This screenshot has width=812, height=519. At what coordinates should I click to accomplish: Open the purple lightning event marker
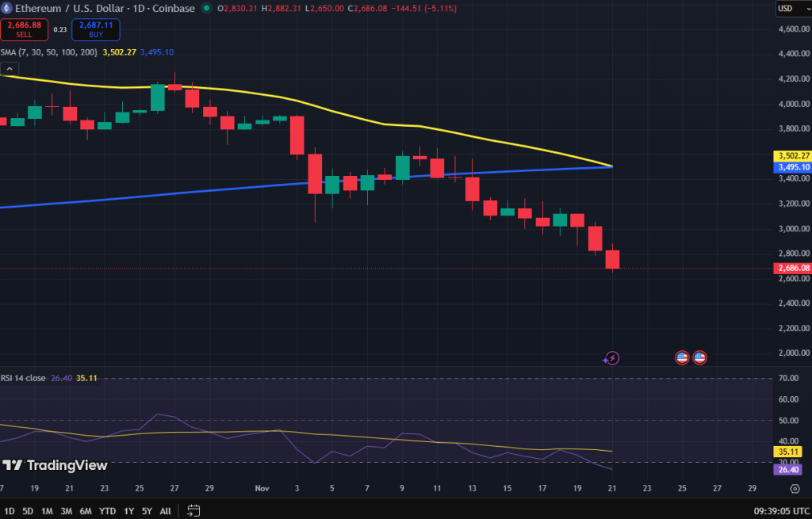click(611, 358)
